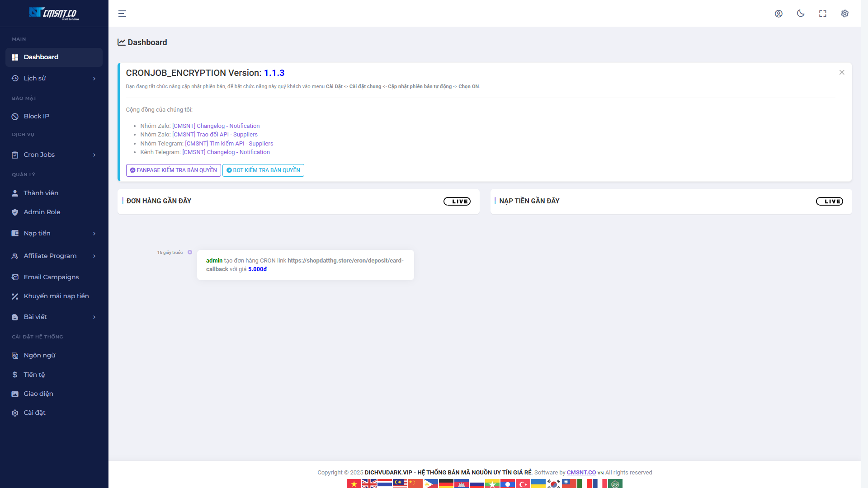Switch to dark mode via the moon icon
The width and height of the screenshot is (868, 488).
tap(801, 14)
